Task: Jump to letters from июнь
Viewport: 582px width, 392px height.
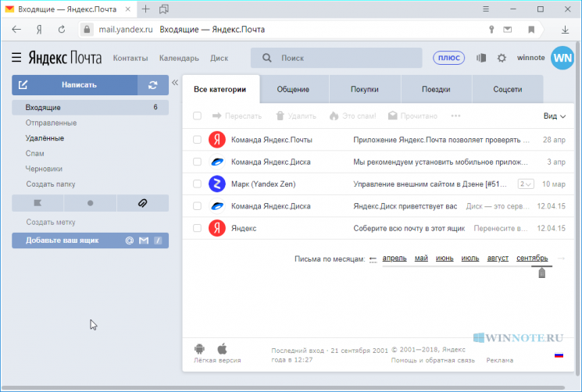Action: point(445,258)
